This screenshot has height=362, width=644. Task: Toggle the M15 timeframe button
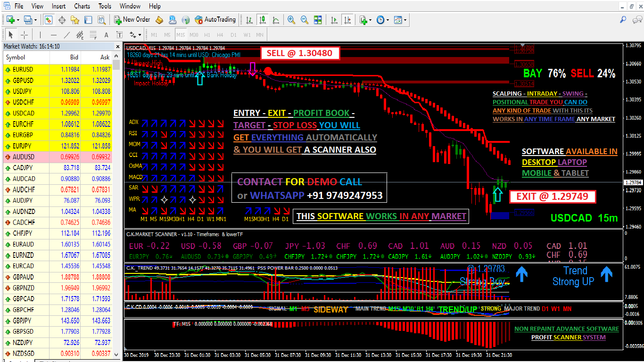181,35
